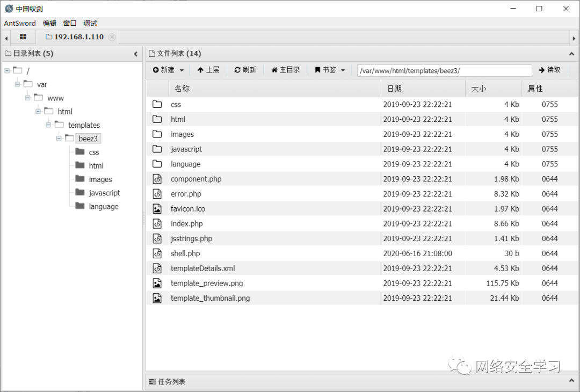Click the left tab-scroll arrow icon

[5, 38]
